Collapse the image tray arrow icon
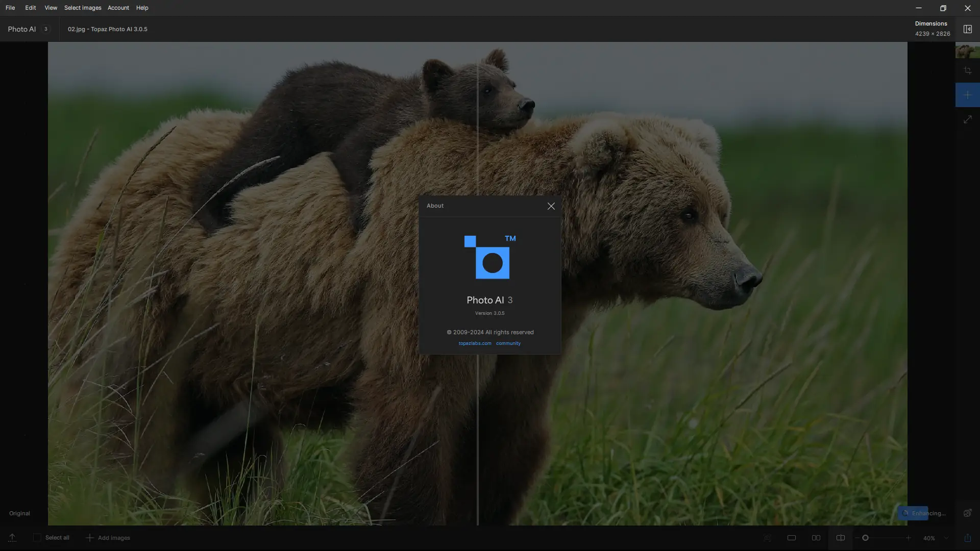The image size is (980, 551). 12,538
